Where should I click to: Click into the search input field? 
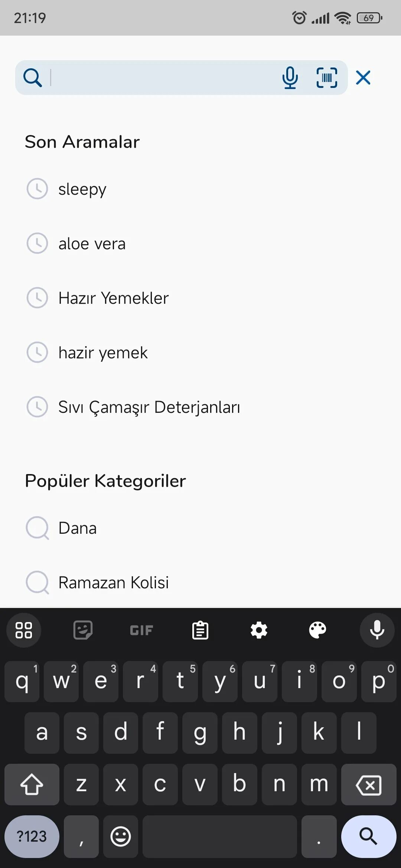(163, 78)
